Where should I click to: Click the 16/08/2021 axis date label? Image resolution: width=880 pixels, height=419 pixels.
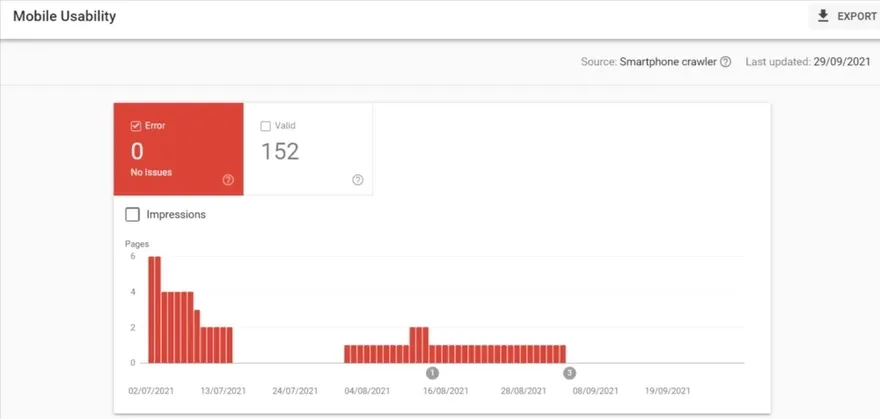[x=446, y=391]
